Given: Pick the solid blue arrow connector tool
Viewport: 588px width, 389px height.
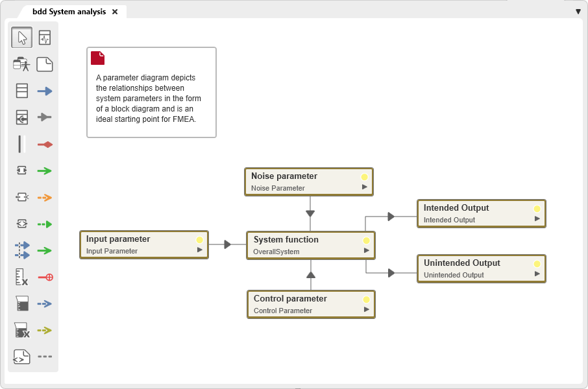Looking at the screenshot, I should [45, 91].
